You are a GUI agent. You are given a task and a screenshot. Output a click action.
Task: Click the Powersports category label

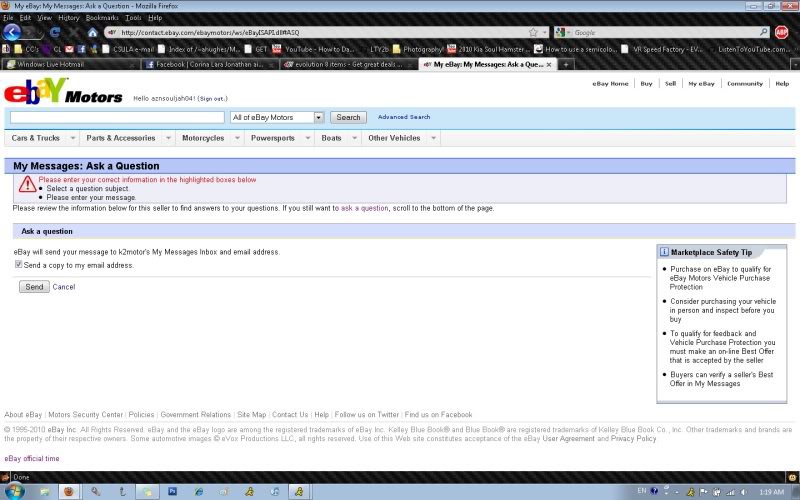[x=272, y=138]
